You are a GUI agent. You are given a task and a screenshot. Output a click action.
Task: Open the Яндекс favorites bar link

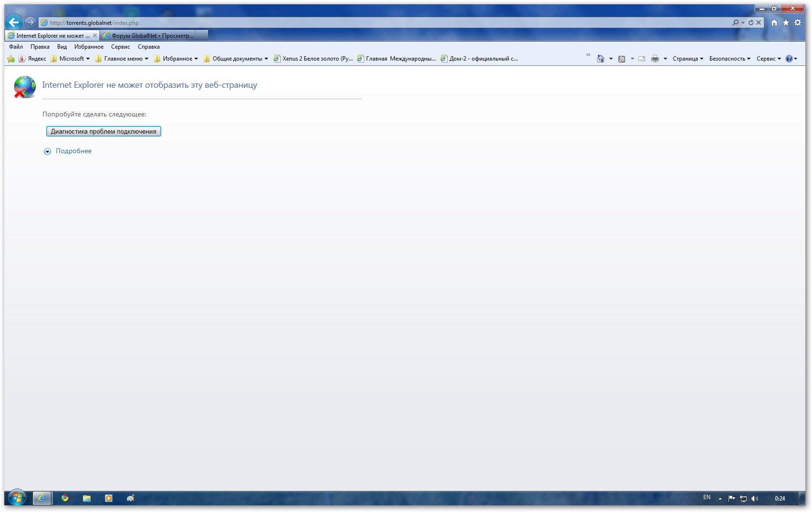click(x=32, y=59)
